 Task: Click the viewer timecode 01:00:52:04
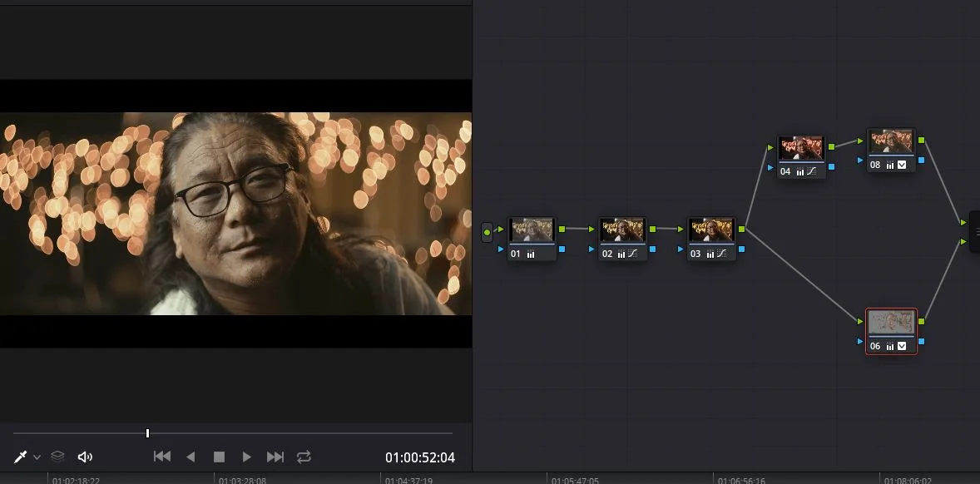pyautogui.click(x=420, y=457)
